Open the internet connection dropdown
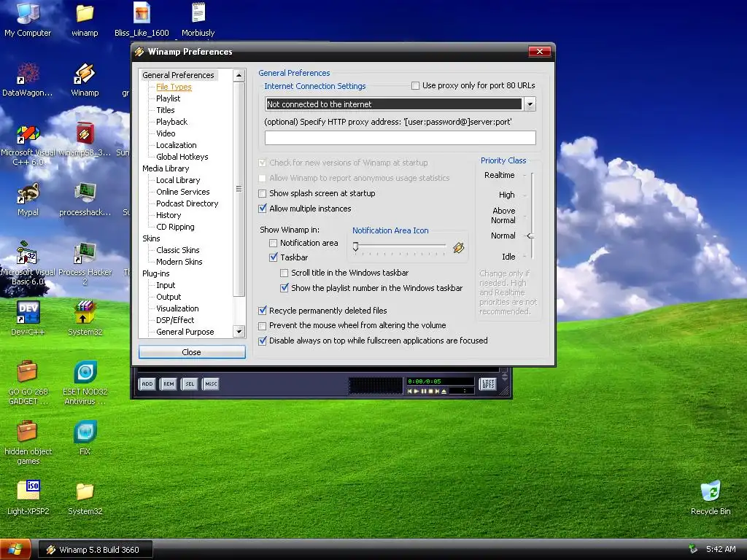747x560 pixels. point(530,104)
